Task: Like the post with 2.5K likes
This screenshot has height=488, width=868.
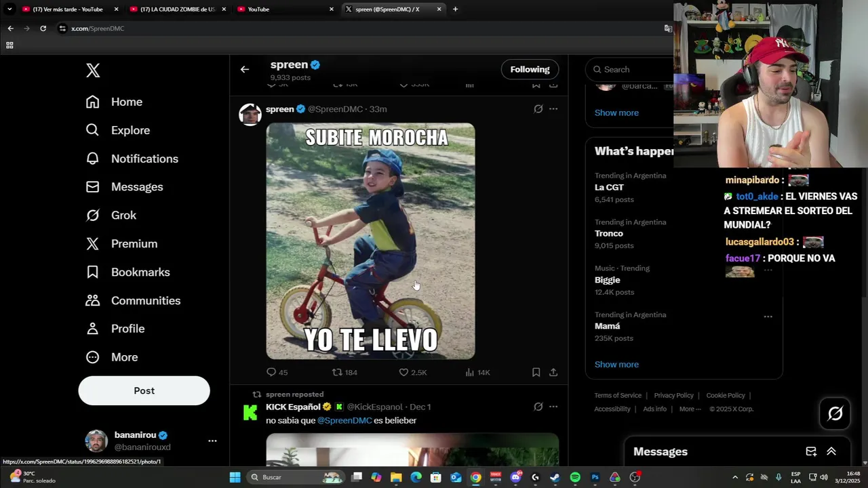Action: tap(412, 372)
